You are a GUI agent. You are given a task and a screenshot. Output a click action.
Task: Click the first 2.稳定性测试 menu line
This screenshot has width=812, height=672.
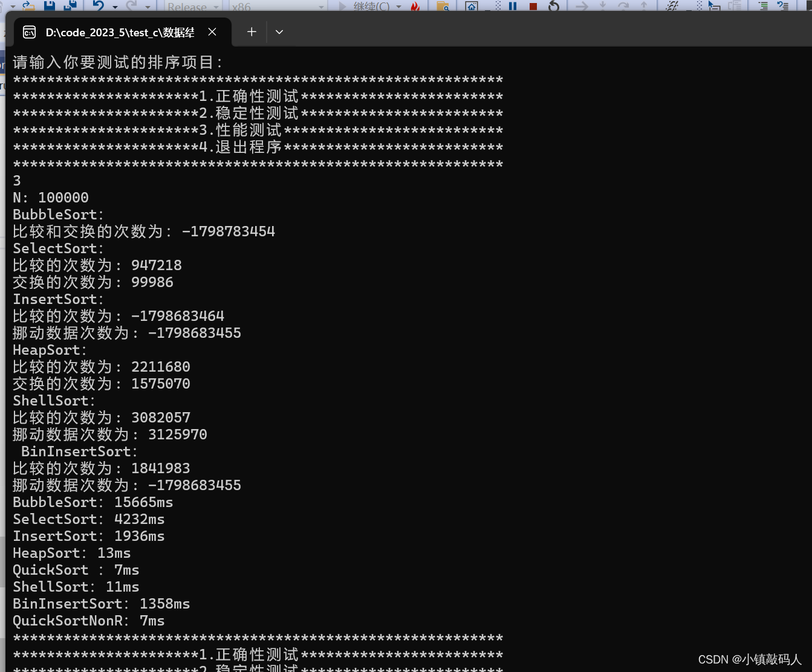(258, 113)
